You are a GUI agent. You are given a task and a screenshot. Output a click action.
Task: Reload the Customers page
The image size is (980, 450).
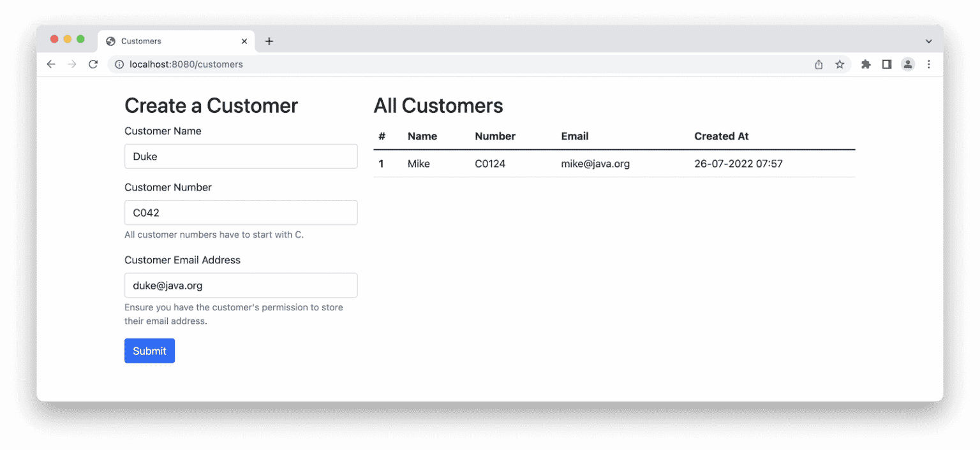click(x=93, y=64)
